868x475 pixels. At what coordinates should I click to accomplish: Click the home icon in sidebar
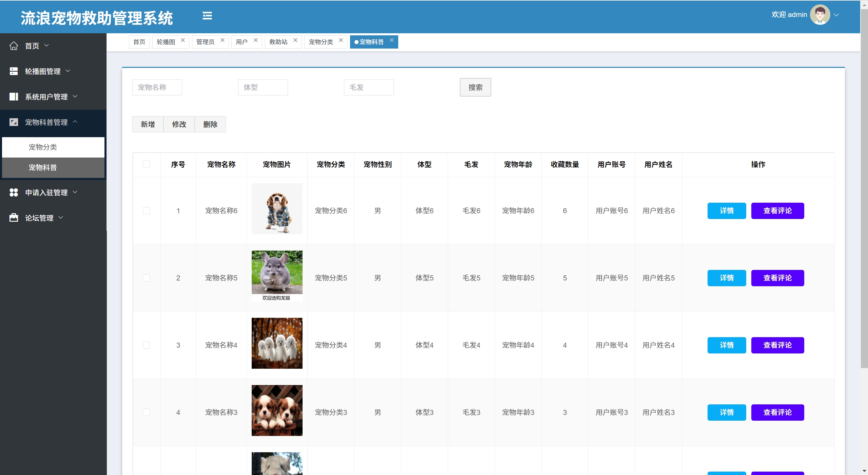coord(14,46)
